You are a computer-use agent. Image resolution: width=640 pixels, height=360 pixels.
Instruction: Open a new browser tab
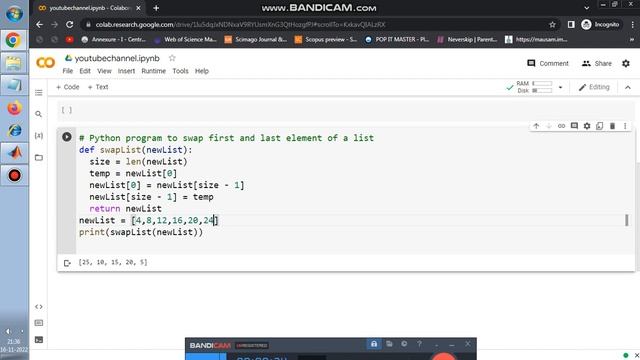(156, 8)
